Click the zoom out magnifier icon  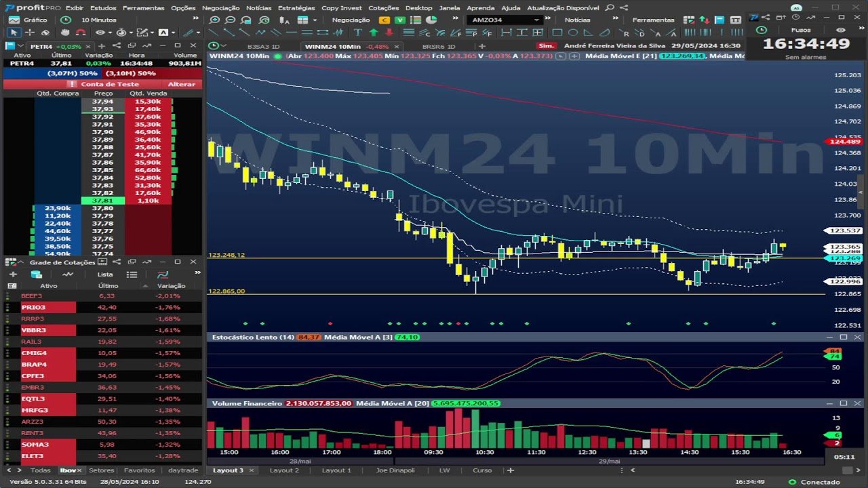231,20
